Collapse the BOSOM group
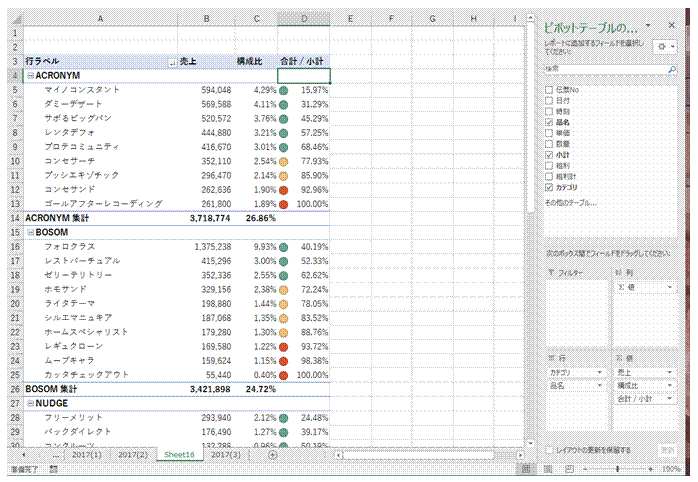Image resolution: width=698 pixels, height=482 pixels. (x=30, y=232)
